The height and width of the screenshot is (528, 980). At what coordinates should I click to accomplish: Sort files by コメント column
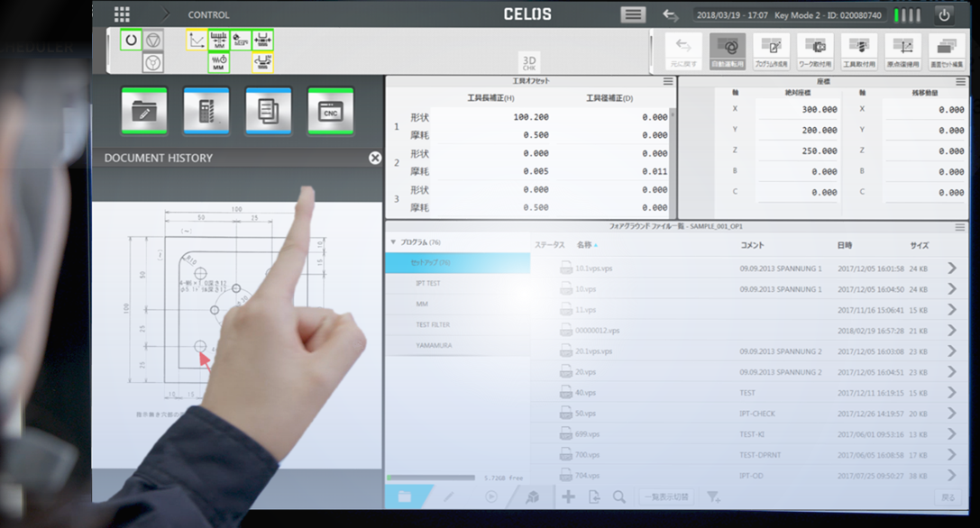[x=752, y=245]
